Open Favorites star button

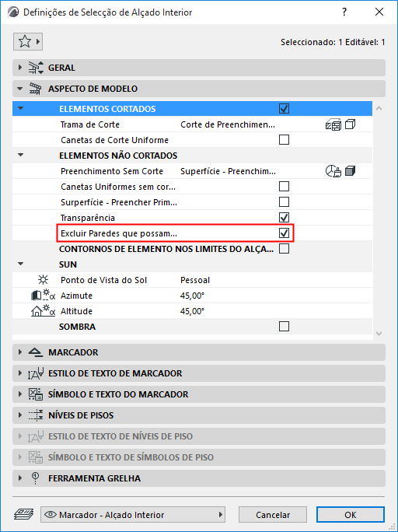tap(28, 42)
